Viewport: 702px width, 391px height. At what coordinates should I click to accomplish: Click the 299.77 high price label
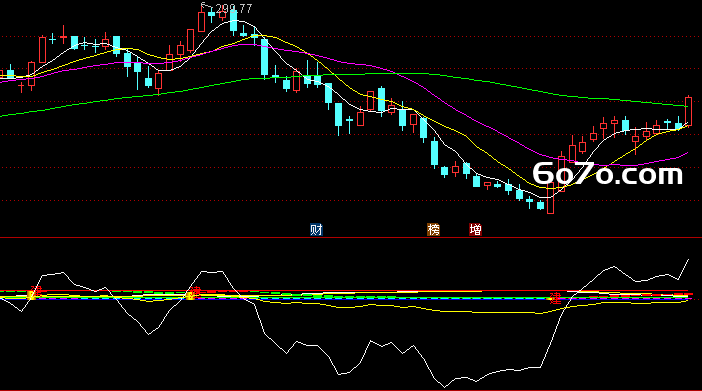point(234,9)
